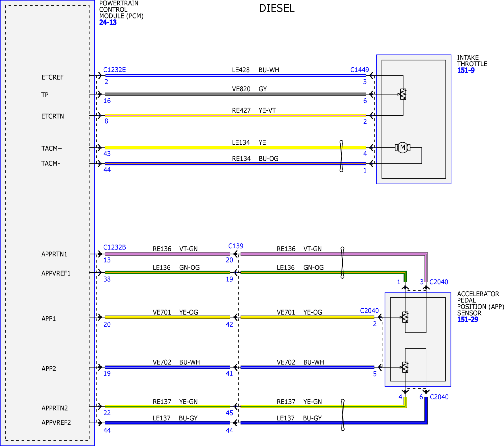Click the gray VE820 wire line
The width and height of the screenshot is (504, 446).
coord(235,94)
